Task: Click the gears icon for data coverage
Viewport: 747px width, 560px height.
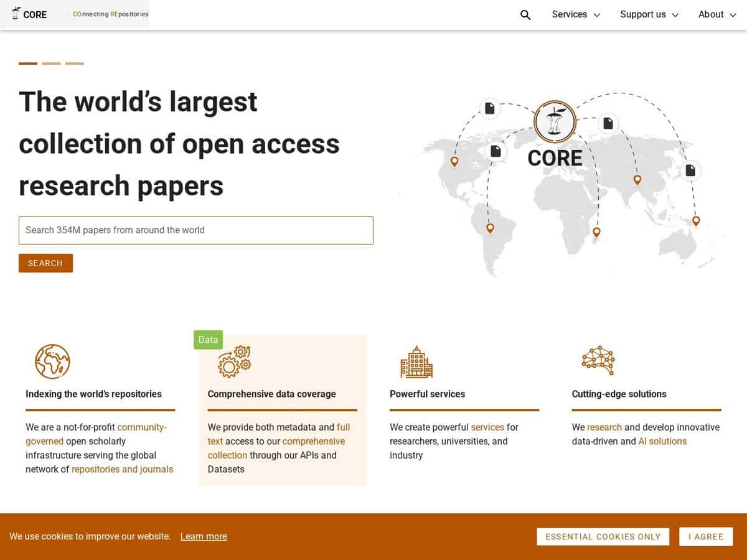Action: click(x=234, y=362)
